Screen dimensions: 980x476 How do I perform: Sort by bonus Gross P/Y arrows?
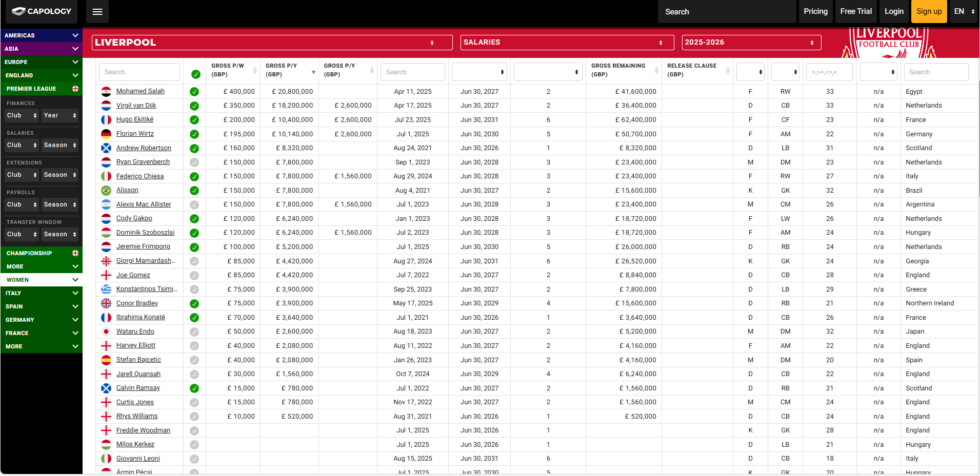coord(372,70)
